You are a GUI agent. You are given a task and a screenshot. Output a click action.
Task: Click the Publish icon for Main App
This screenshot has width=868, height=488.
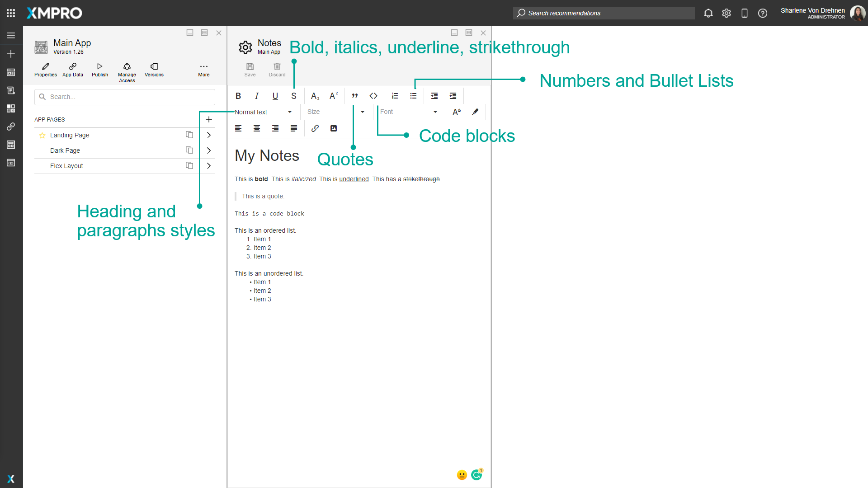pyautogui.click(x=99, y=69)
